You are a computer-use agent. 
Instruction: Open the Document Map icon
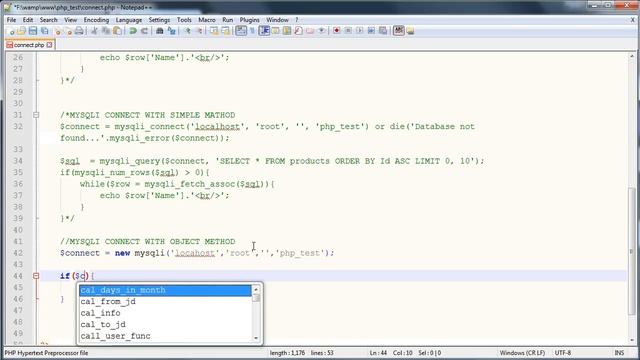[287, 31]
